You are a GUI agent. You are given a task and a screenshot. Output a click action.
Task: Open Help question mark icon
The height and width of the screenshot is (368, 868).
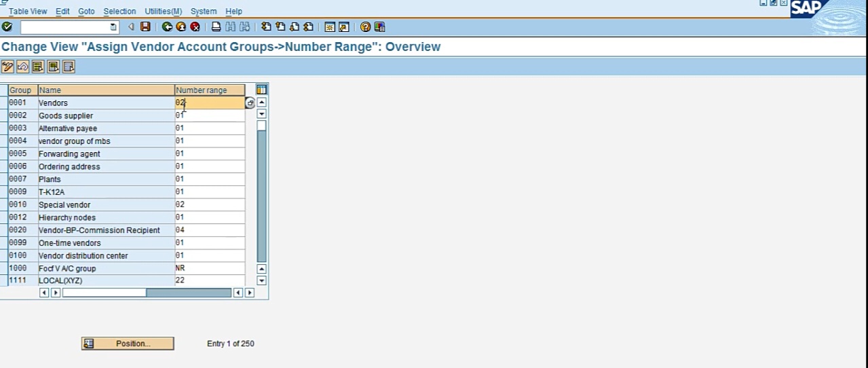[365, 27]
